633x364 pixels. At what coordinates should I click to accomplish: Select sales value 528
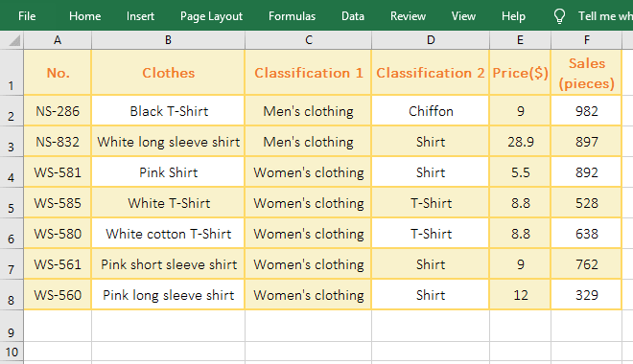[587, 203]
